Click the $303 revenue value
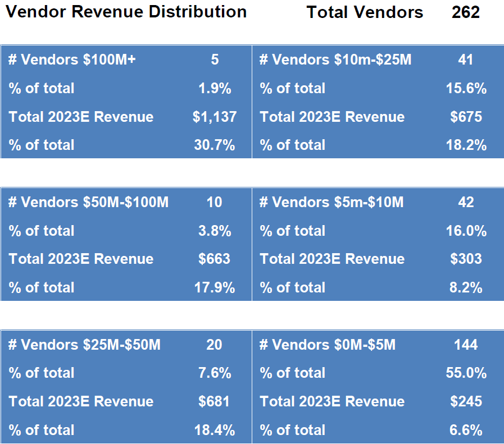The height and width of the screenshot is (444, 504). [x=466, y=259]
